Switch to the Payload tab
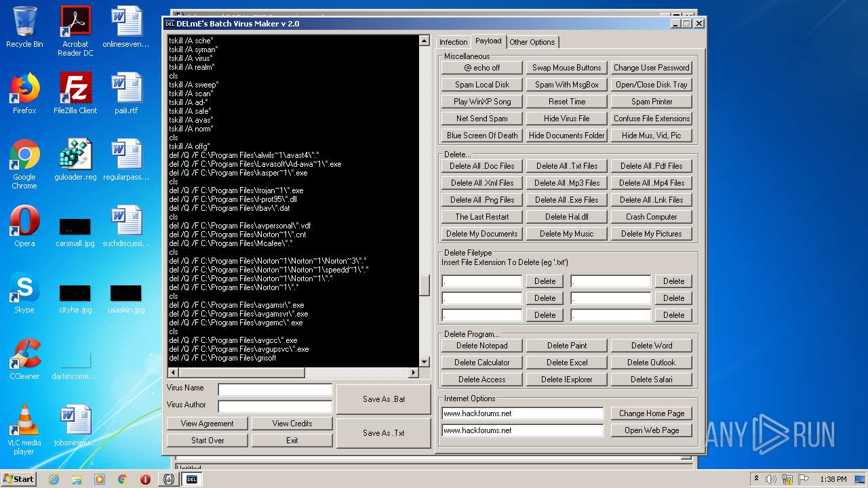This screenshot has width=868, height=488. coord(488,41)
